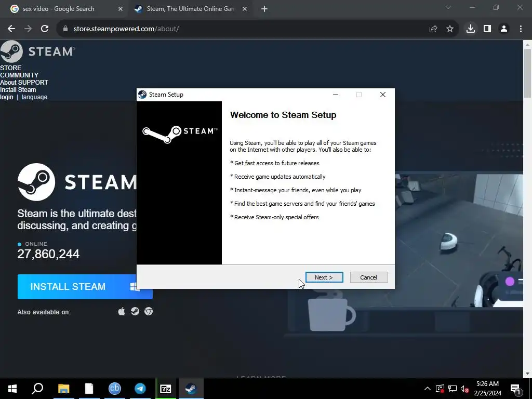Close the Steam Setup dialog
532x399 pixels.
pos(383,95)
